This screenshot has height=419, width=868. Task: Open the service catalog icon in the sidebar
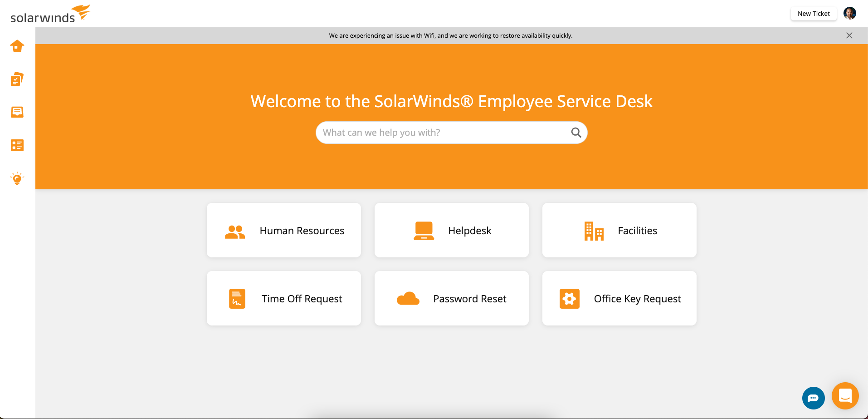point(17,145)
